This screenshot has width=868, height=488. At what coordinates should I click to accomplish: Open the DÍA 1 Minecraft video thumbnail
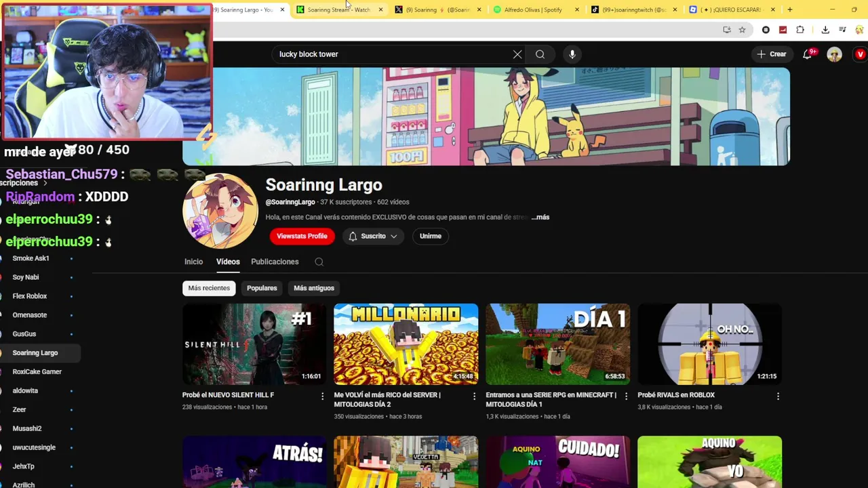(557, 344)
